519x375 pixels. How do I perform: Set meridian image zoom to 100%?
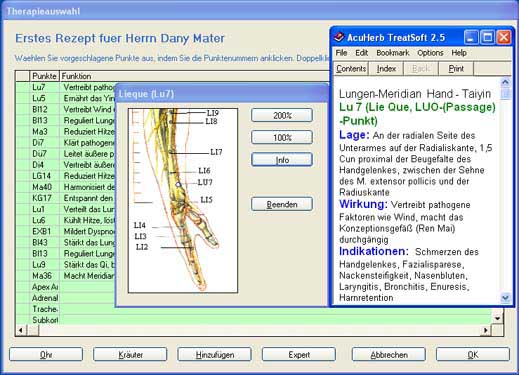282,137
